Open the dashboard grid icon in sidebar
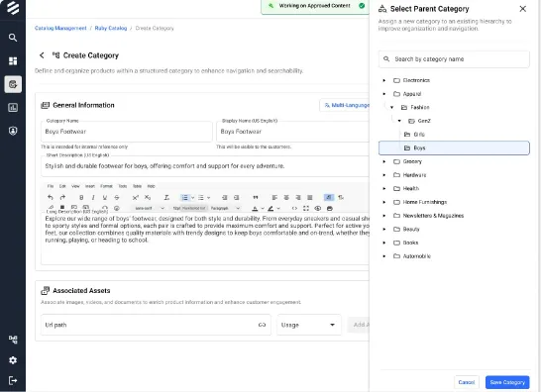This screenshot has height=392, width=541. (13, 61)
